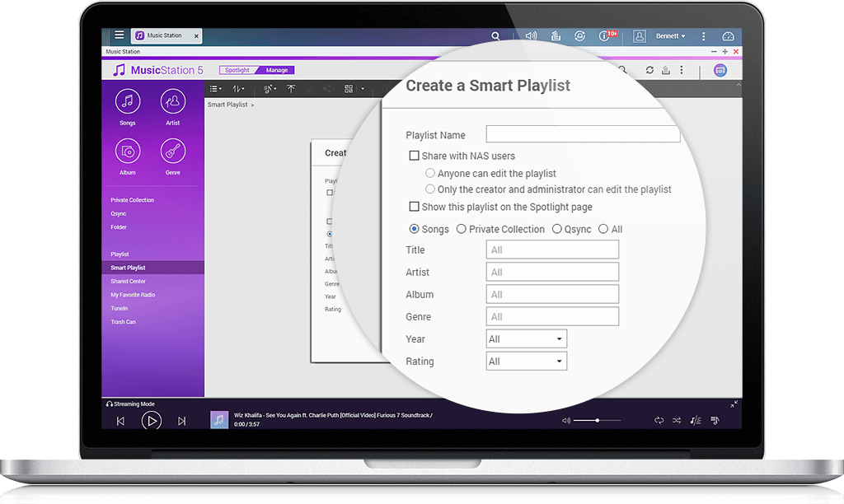The width and height of the screenshot is (844, 504).
Task: Select the All radio button
Action: click(x=603, y=229)
